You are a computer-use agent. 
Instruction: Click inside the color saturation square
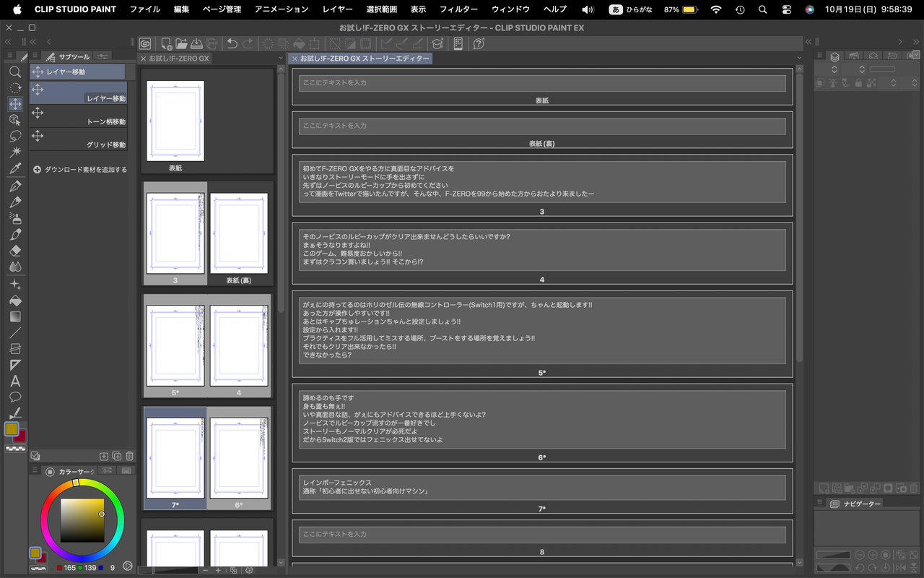pos(82,520)
